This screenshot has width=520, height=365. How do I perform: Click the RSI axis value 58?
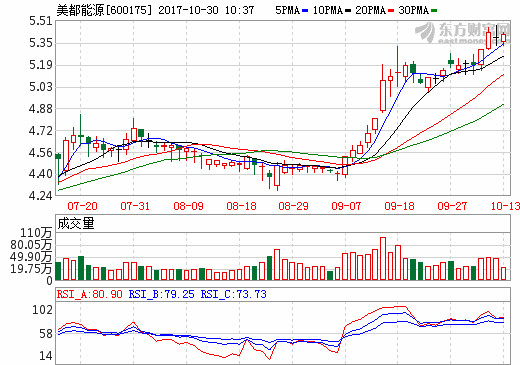(x=46, y=334)
